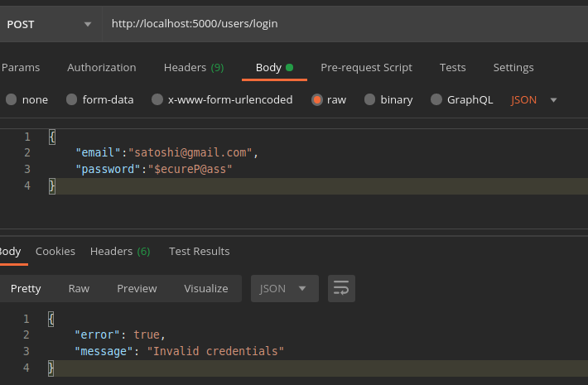
Task: Switch response view to Visualize
Action: 205,288
